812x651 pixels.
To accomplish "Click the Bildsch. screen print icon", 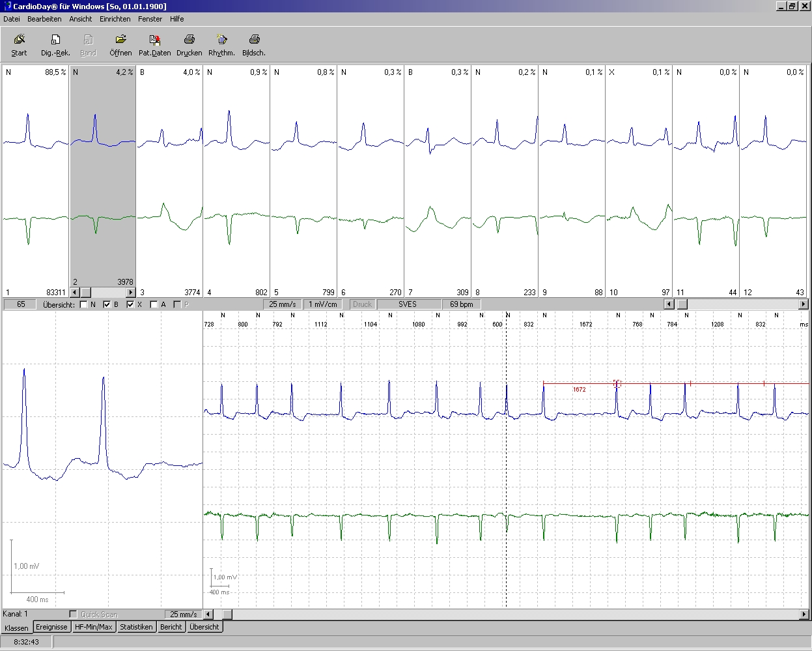I will [x=254, y=40].
